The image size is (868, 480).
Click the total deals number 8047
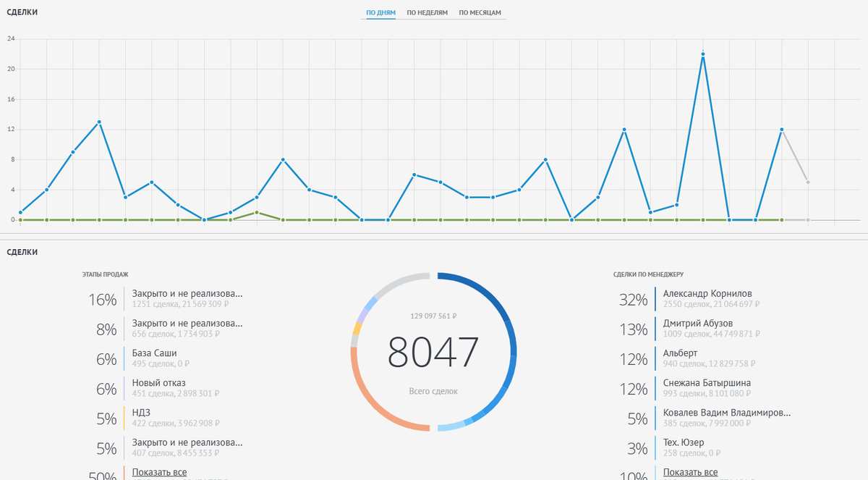(x=433, y=353)
